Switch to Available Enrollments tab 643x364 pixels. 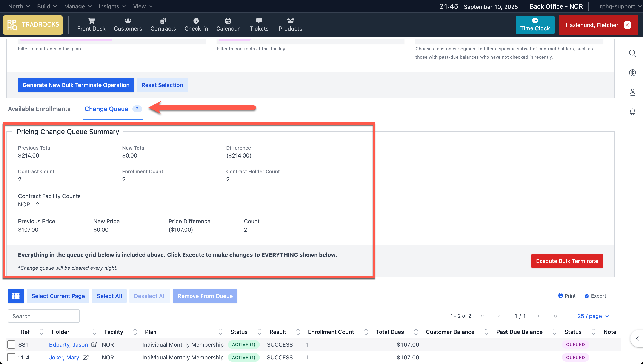coord(39,109)
